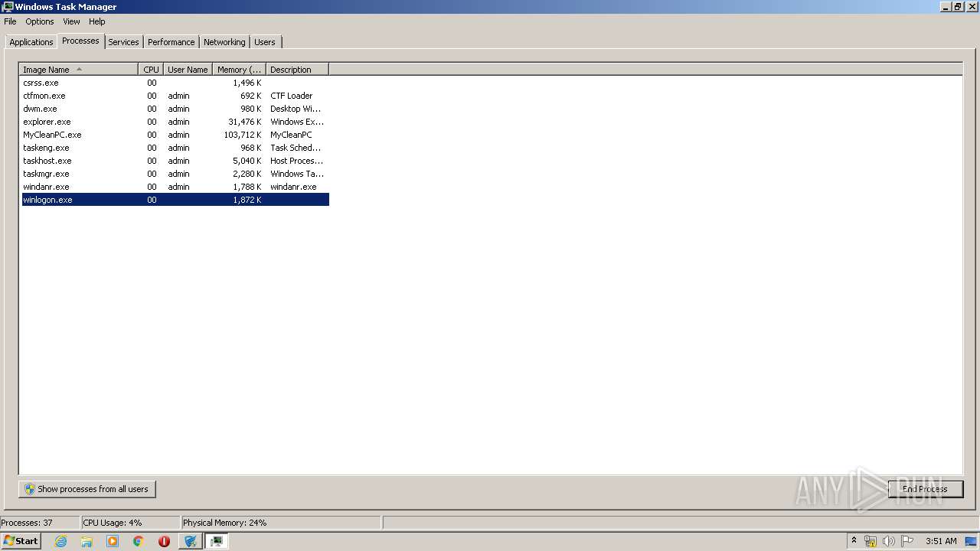Open Windows Explorer folder icon in taskbar

[87, 541]
